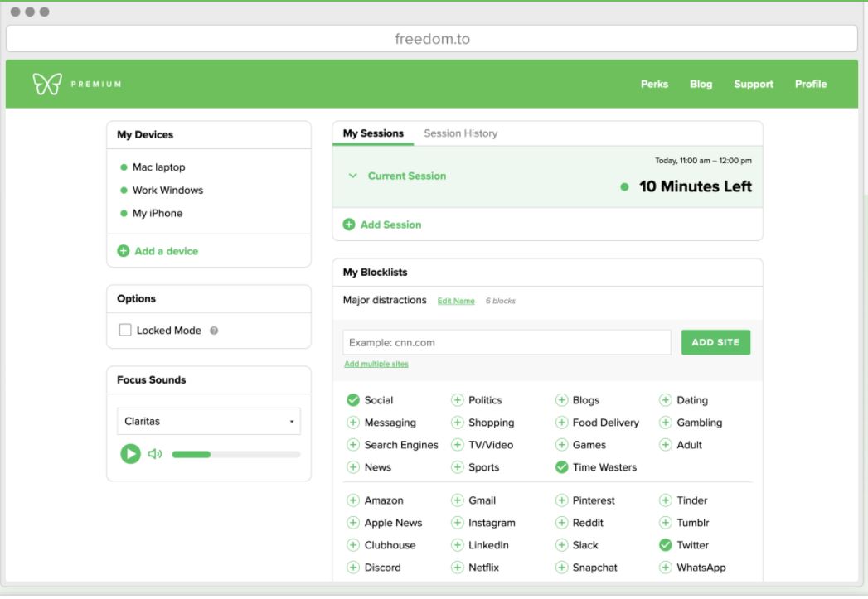Enable the Locked Mode checkbox

(125, 331)
